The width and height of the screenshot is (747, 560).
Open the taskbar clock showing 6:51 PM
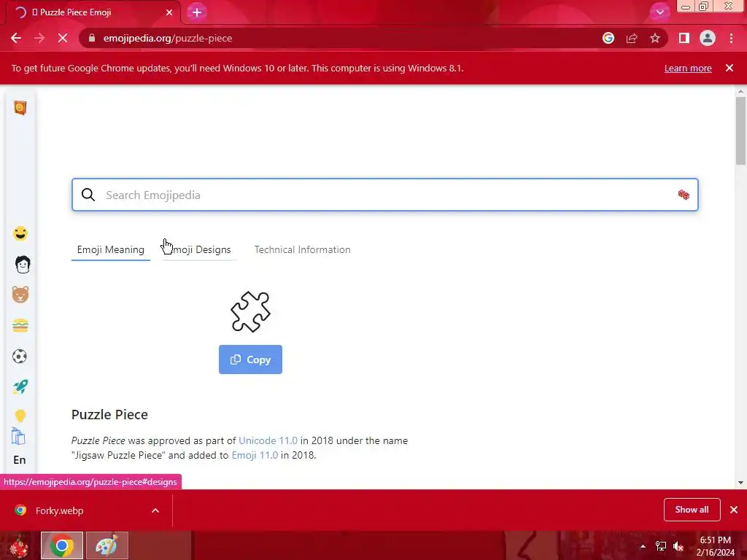715,546
